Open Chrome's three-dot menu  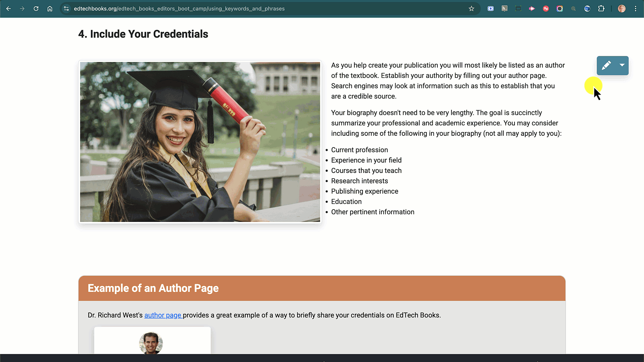coord(635,9)
